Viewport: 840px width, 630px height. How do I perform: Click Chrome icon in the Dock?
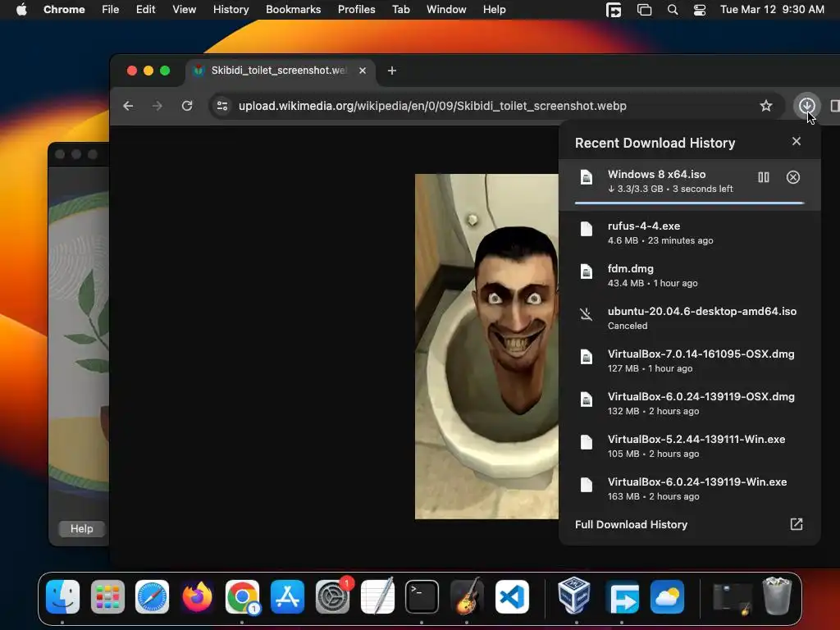[x=242, y=596]
